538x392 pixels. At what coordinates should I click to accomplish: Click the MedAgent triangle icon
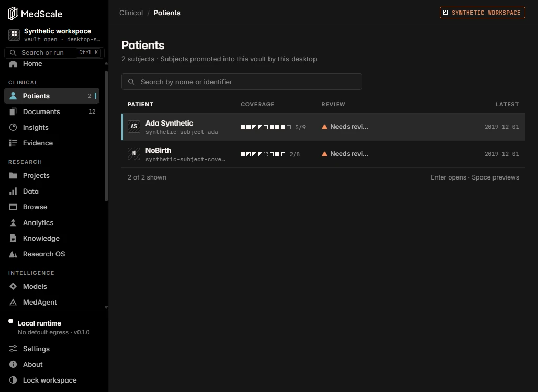point(13,302)
